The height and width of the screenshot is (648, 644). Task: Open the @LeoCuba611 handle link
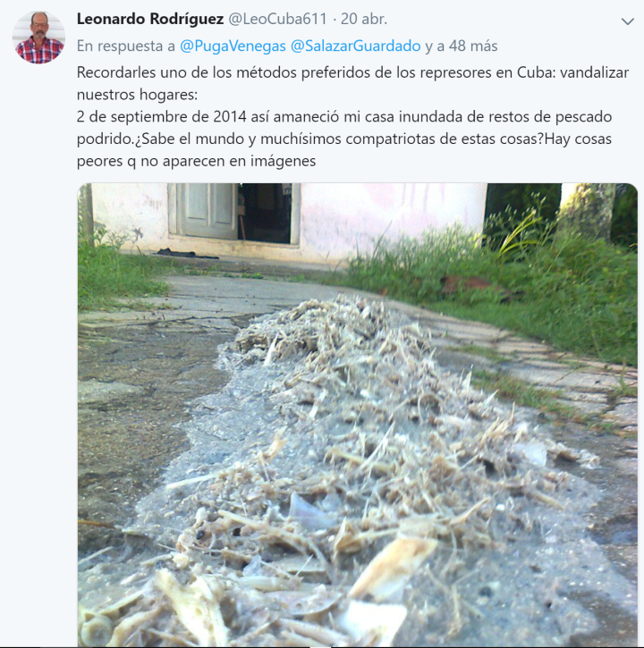pyautogui.click(x=277, y=19)
